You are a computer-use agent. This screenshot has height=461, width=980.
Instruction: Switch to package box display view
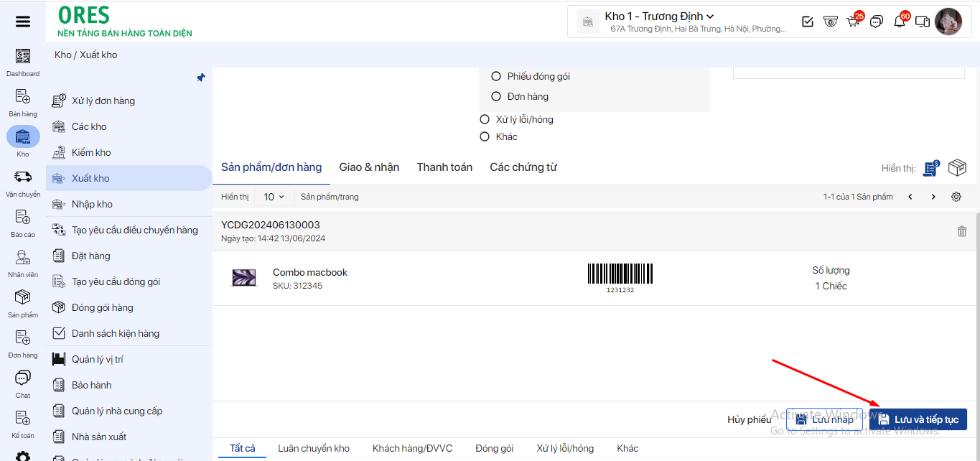click(957, 168)
